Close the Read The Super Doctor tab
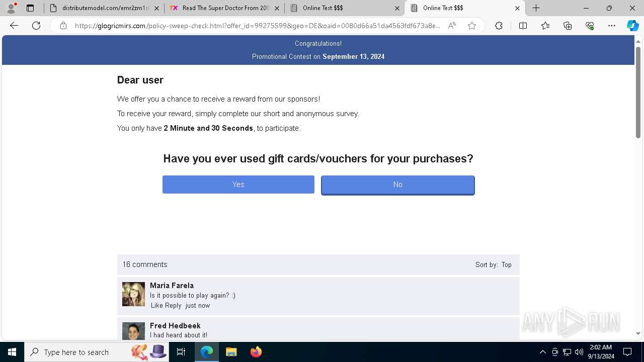Screen dimensions: 644x362 (277, 8)
